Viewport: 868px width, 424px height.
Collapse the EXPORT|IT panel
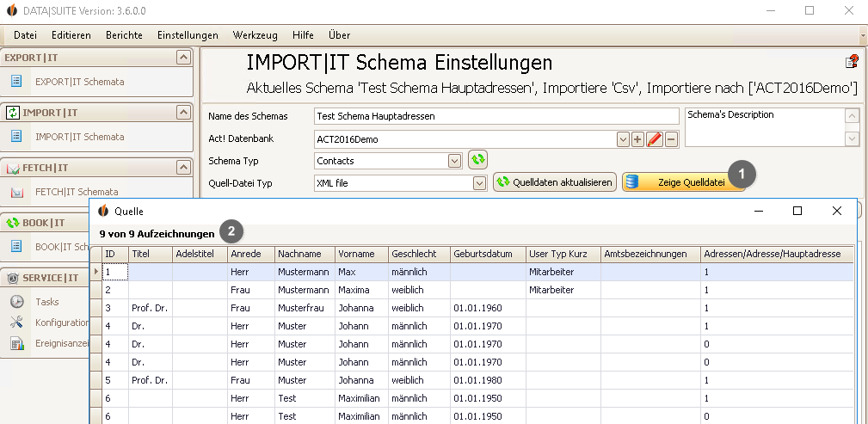coord(182,57)
